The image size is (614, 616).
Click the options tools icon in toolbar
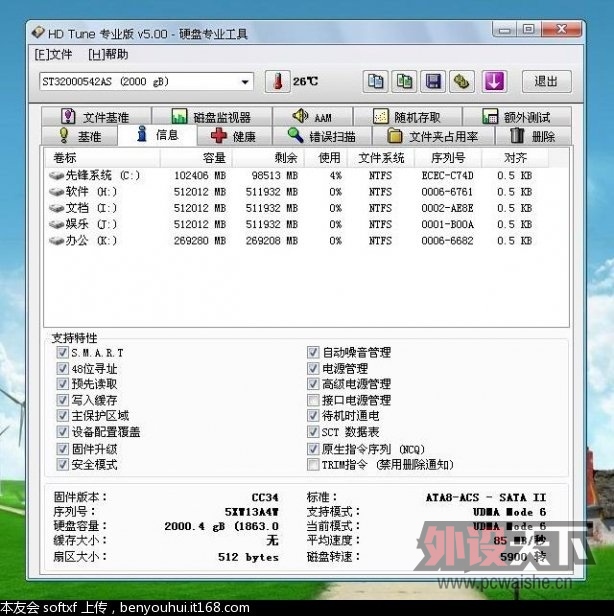tap(462, 82)
